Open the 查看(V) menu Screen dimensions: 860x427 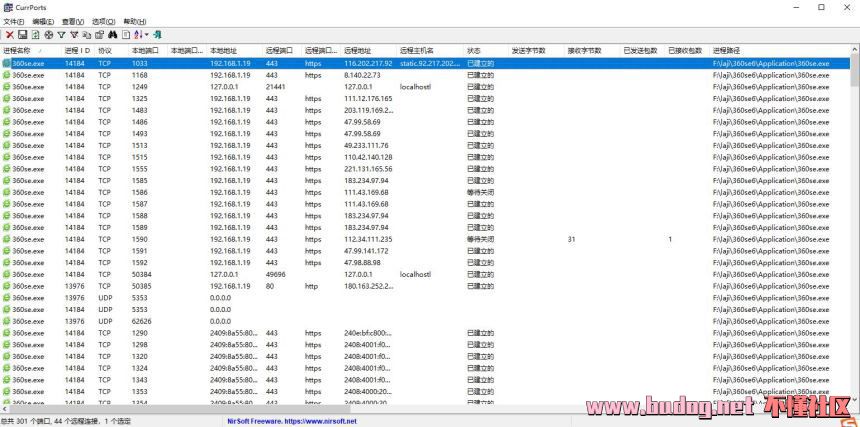[x=73, y=21]
